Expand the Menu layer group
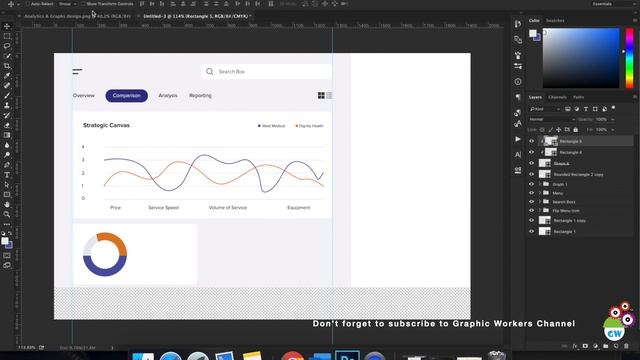The height and width of the screenshot is (360, 640). [540, 193]
